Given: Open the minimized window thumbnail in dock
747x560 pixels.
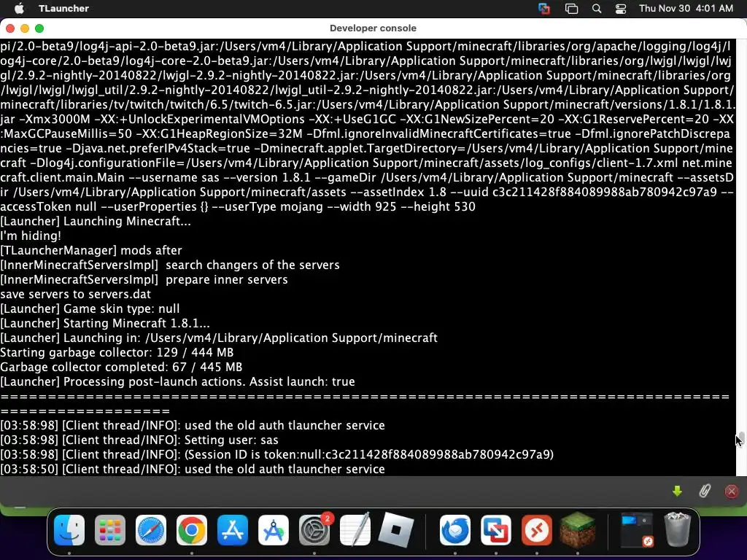Looking at the screenshot, I should pyautogui.click(x=637, y=529).
